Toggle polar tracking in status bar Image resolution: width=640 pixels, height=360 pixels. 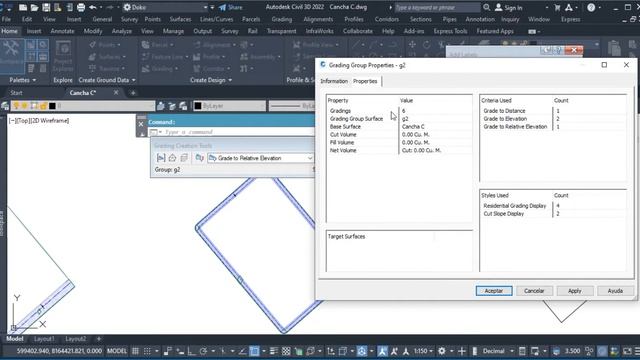coord(203,351)
